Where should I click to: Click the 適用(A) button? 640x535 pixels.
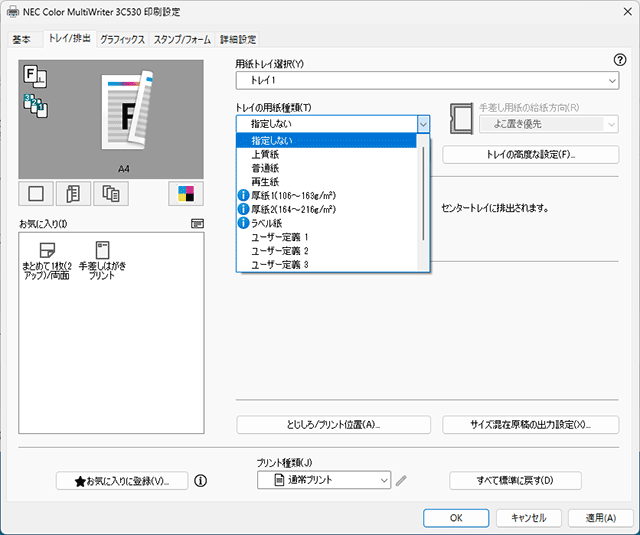pos(601,518)
